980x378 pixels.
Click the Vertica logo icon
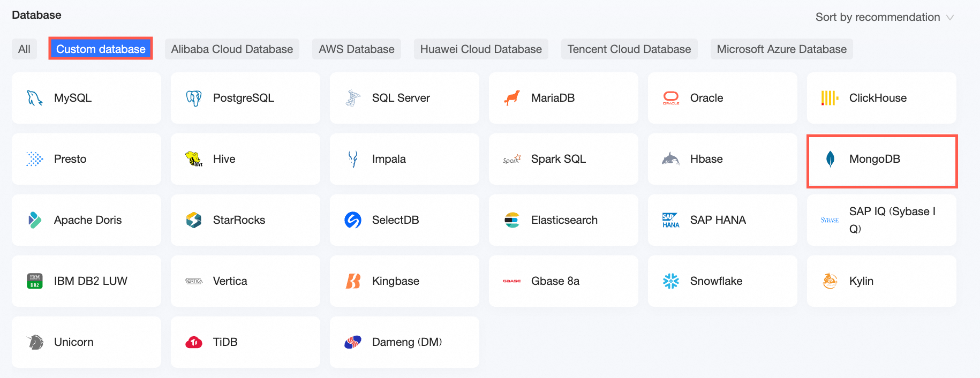click(x=194, y=281)
